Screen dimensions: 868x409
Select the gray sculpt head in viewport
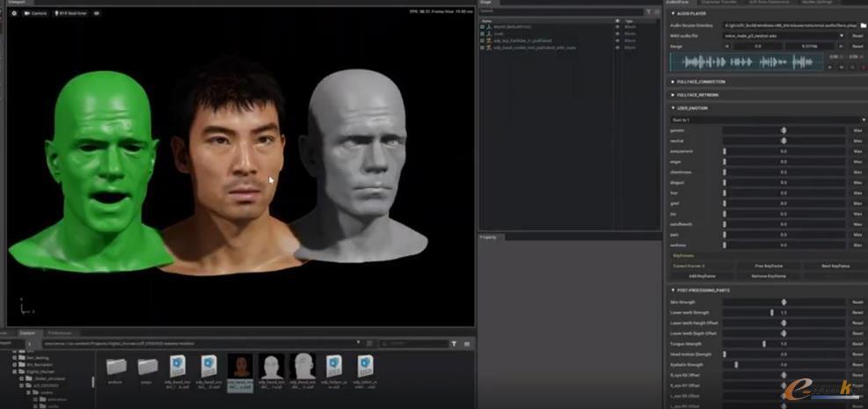click(x=361, y=166)
